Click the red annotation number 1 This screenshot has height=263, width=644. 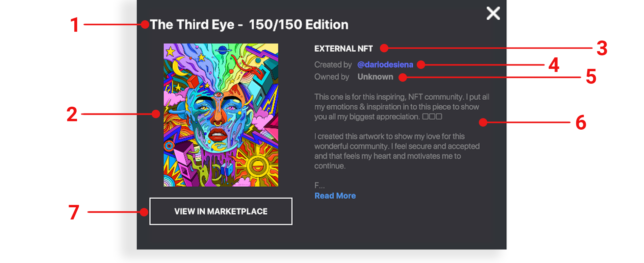click(x=75, y=25)
